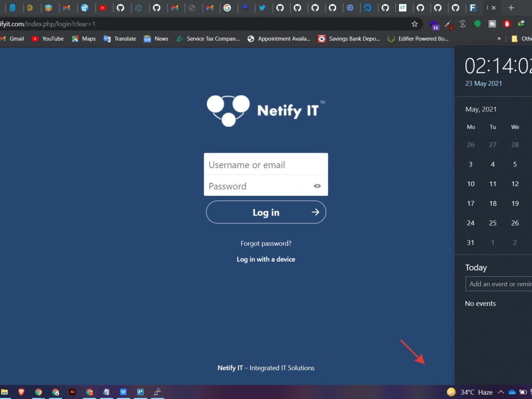
Task: Select 12 in the calendar flyout
Action: pyautogui.click(x=514, y=184)
